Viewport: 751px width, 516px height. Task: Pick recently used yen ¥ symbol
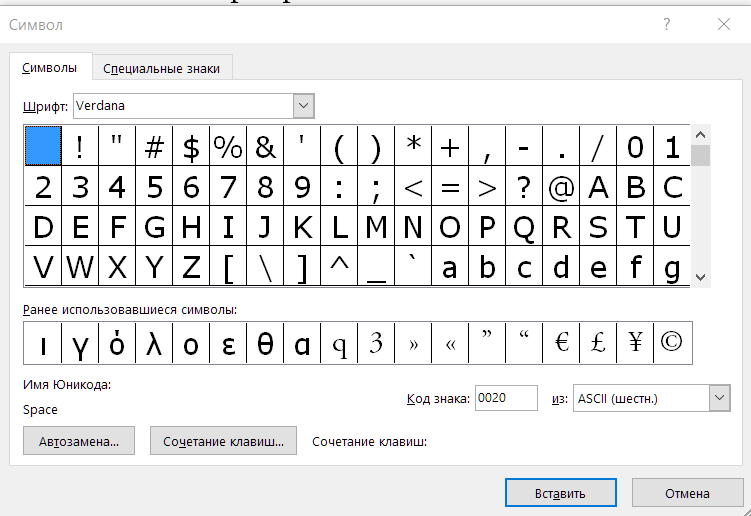click(635, 343)
